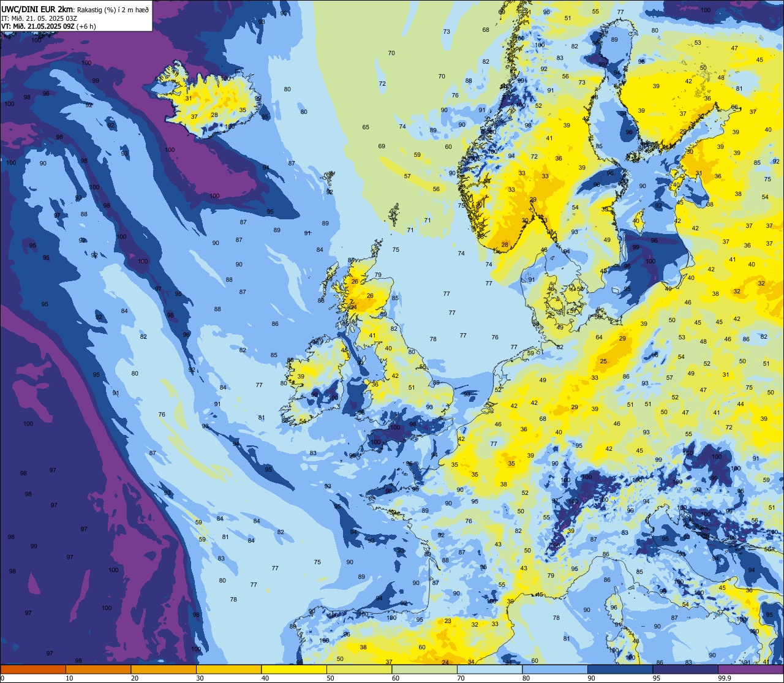Select the purple legend swatch above 99.9
The height and width of the screenshot is (683, 784).
point(750,669)
